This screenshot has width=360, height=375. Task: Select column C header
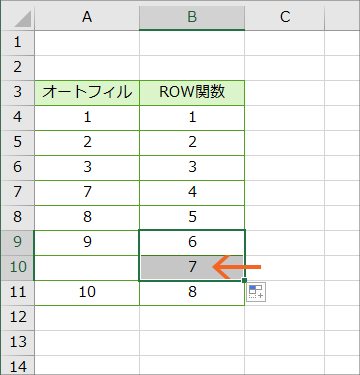(284, 16)
